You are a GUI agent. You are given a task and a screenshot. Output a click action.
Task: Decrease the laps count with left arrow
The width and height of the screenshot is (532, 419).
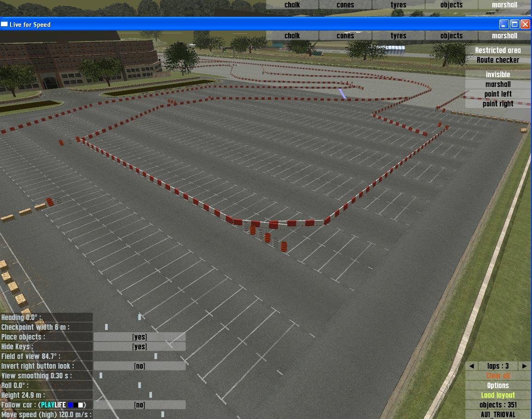click(472, 366)
